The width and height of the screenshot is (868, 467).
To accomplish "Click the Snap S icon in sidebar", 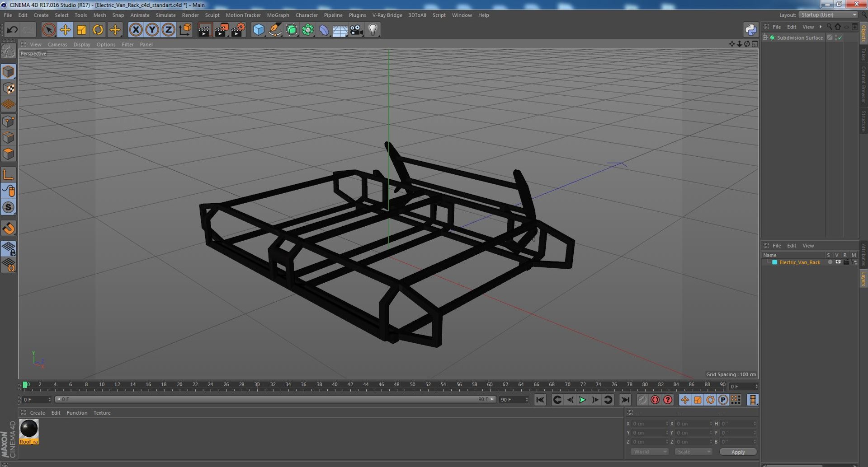I will (9, 207).
